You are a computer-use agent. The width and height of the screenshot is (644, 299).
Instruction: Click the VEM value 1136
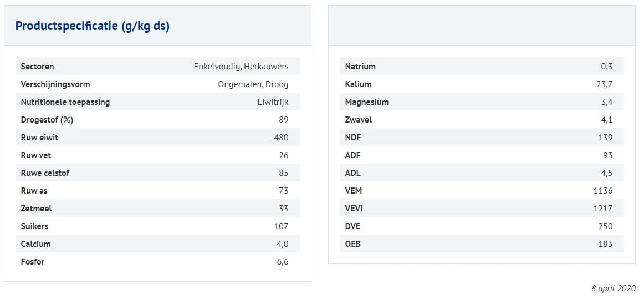point(602,191)
